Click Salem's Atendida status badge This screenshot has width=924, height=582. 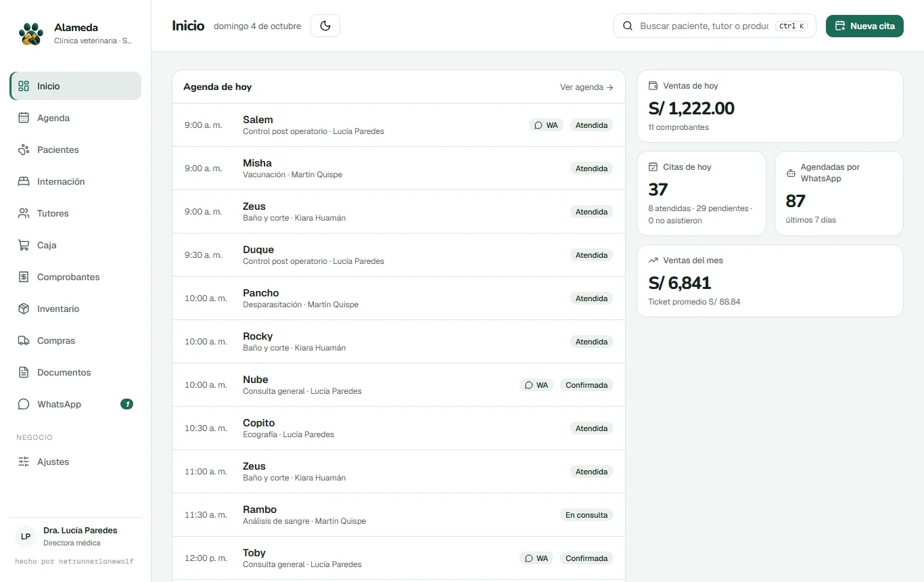click(x=592, y=125)
